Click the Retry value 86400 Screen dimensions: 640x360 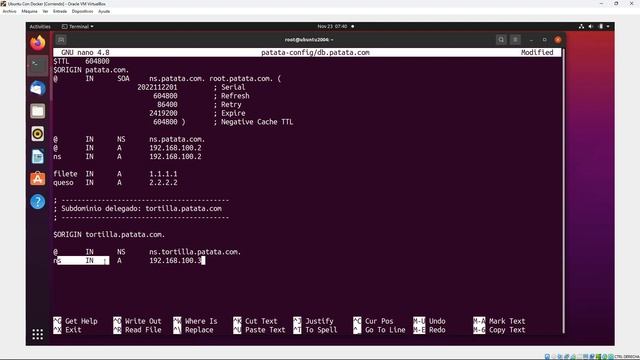point(167,104)
